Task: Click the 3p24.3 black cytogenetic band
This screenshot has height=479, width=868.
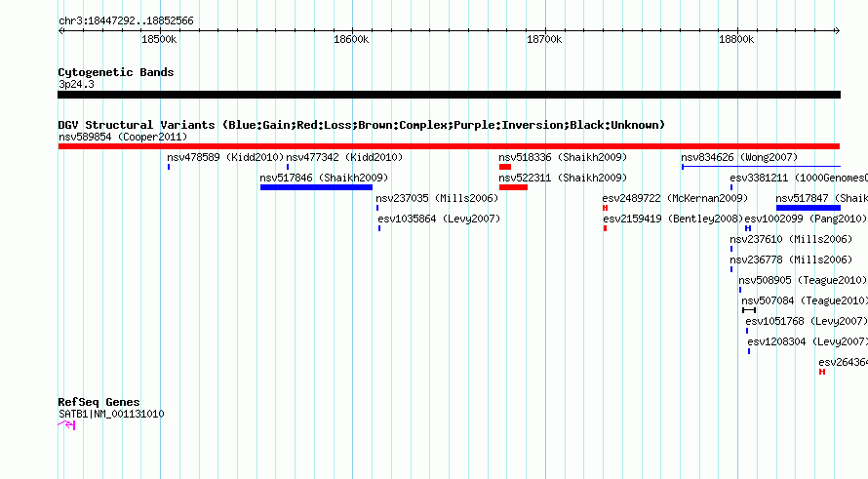Action: click(449, 95)
